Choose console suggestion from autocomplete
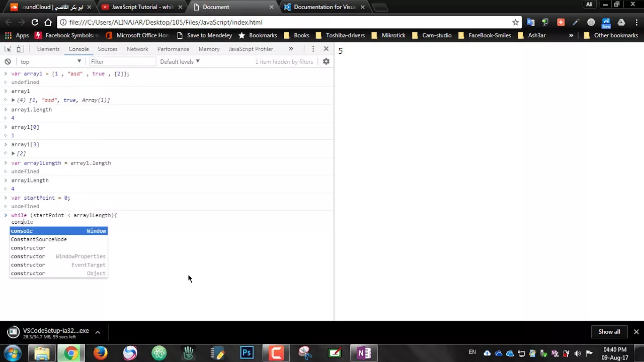 [x=58, y=231]
